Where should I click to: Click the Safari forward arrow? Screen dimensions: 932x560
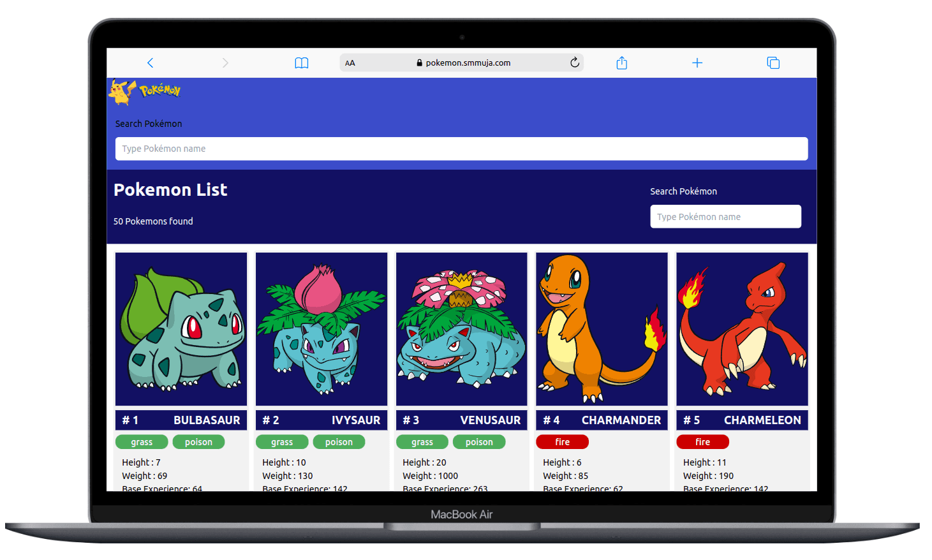point(225,63)
